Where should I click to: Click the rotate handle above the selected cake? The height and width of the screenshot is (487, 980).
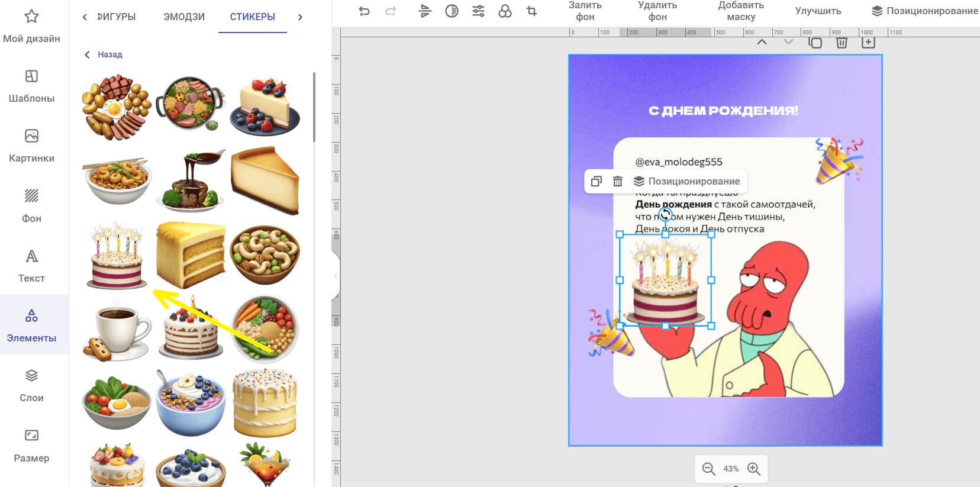click(x=665, y=214)
